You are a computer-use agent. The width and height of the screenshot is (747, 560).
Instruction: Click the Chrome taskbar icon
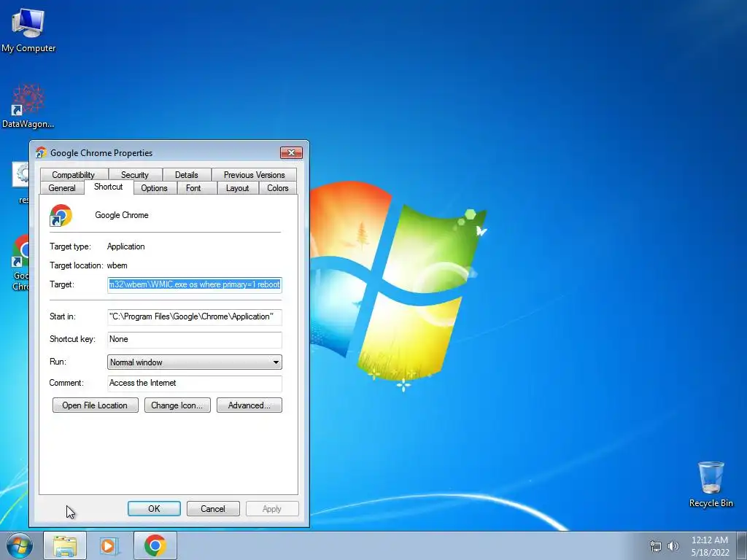click(155, 545)
